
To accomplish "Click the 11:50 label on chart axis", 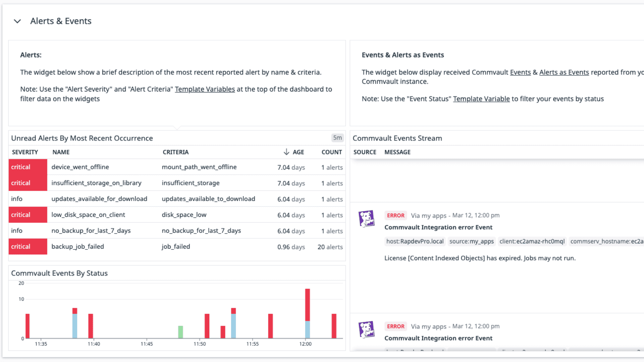I will coord(200,344).
